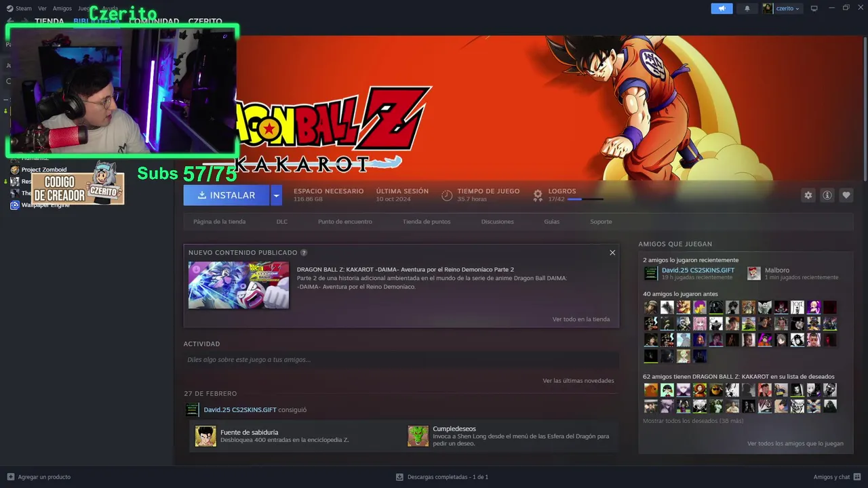Open the Guías tab
The image size is (868, 488).
(x=552, y=222)
